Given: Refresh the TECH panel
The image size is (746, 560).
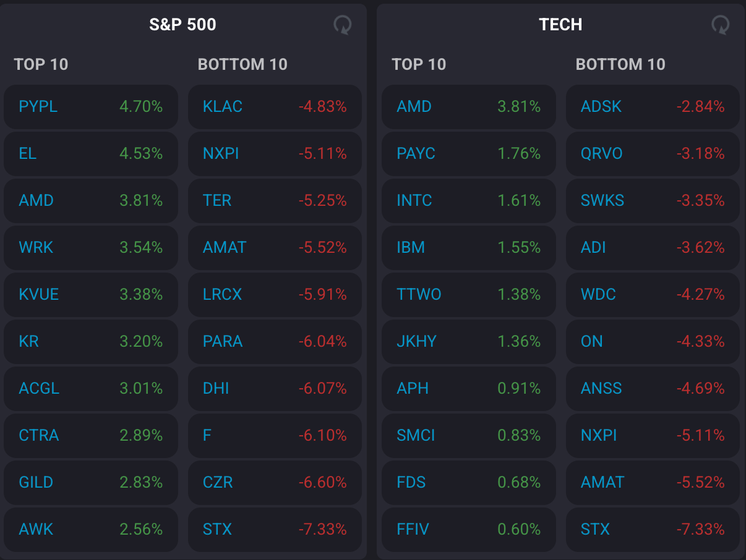Looking at the screenshot, I should (720, 25).
